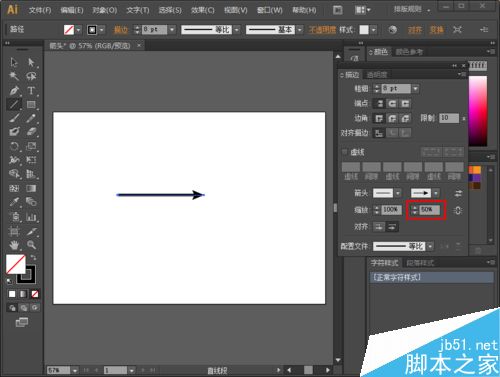Select the Selection tool (black arrow)
The width and height of the screenshot is (500, 377).
click(14, 62)
